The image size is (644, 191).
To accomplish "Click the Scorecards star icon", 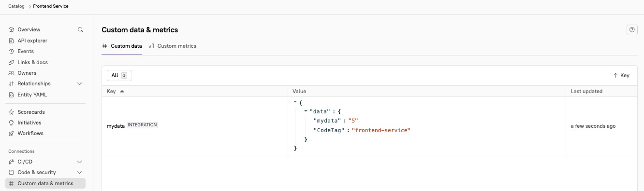I will point(12,112).
